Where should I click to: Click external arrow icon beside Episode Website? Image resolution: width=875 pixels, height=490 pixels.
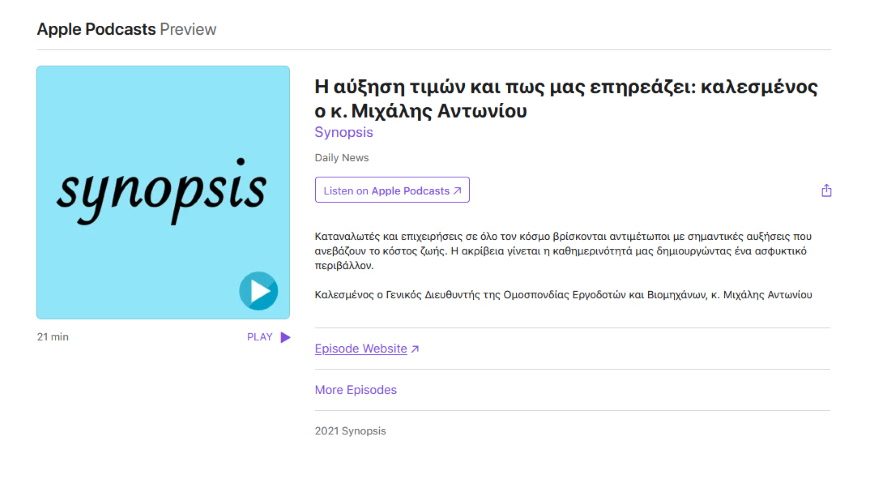[415, 349]
